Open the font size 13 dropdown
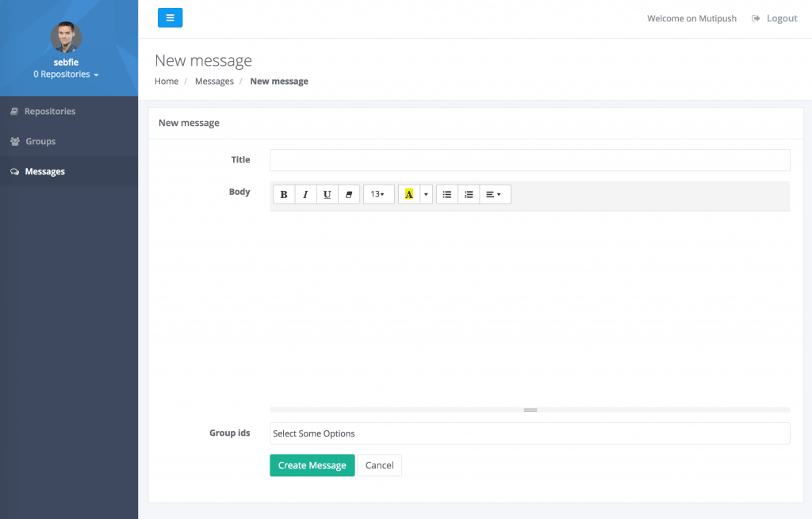This screenshot has height=519, width=812. coord(378,195)
